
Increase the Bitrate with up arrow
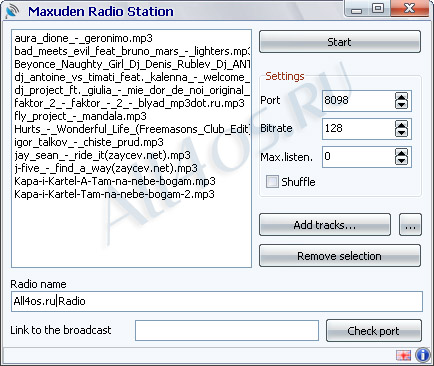[401, 125]
